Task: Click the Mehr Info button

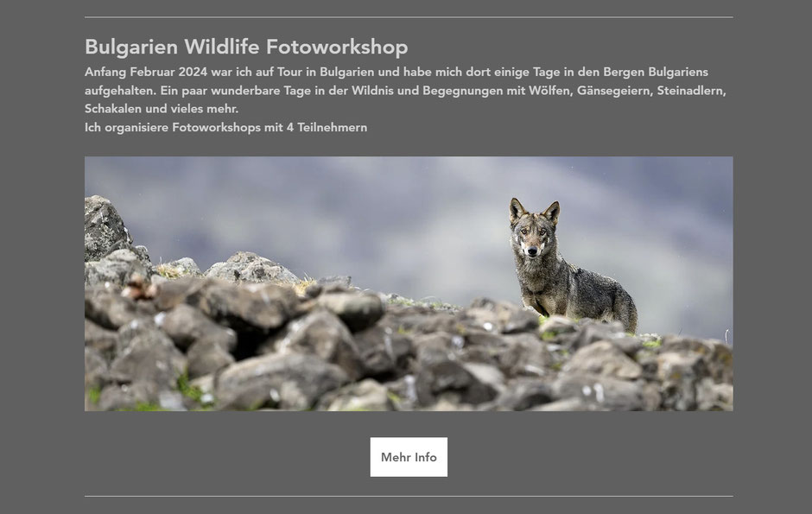Action: click(x=409, y=457)
